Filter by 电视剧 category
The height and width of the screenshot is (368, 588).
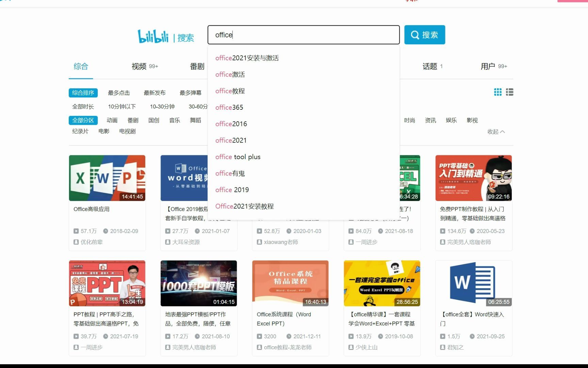point(127,131)
